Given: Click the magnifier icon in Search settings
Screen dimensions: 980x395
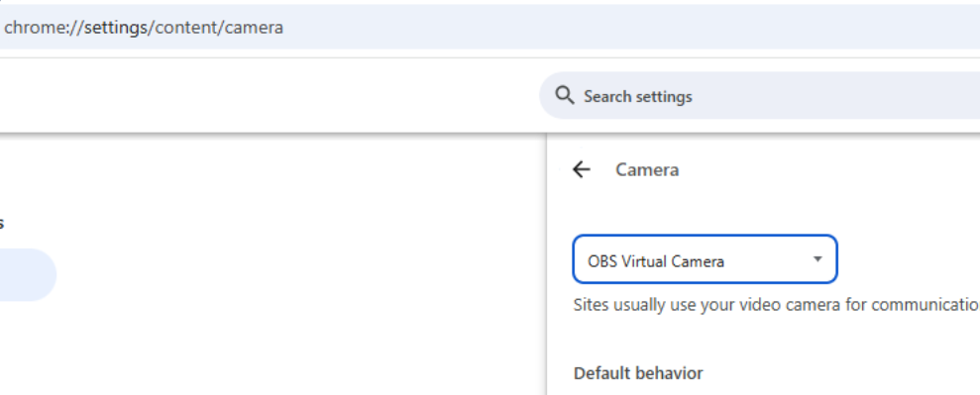Looking at the screenshot, I should point(565,95).
